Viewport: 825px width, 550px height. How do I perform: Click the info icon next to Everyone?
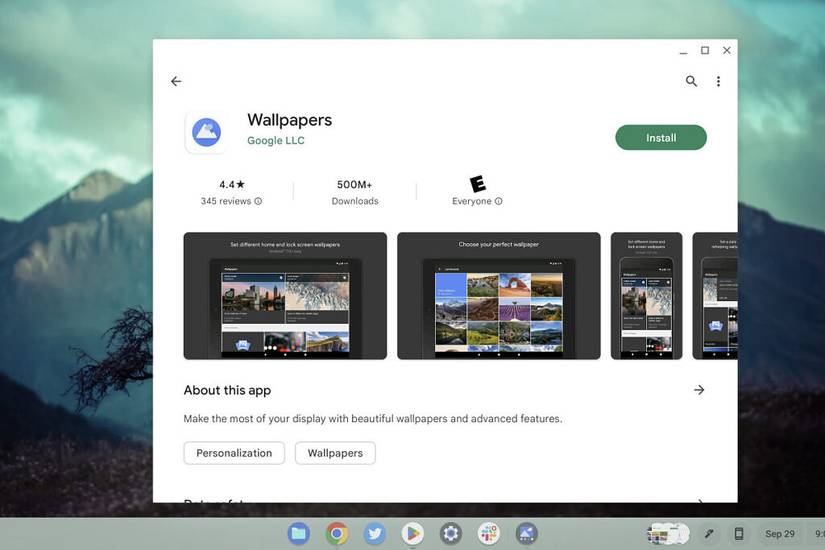499,201
